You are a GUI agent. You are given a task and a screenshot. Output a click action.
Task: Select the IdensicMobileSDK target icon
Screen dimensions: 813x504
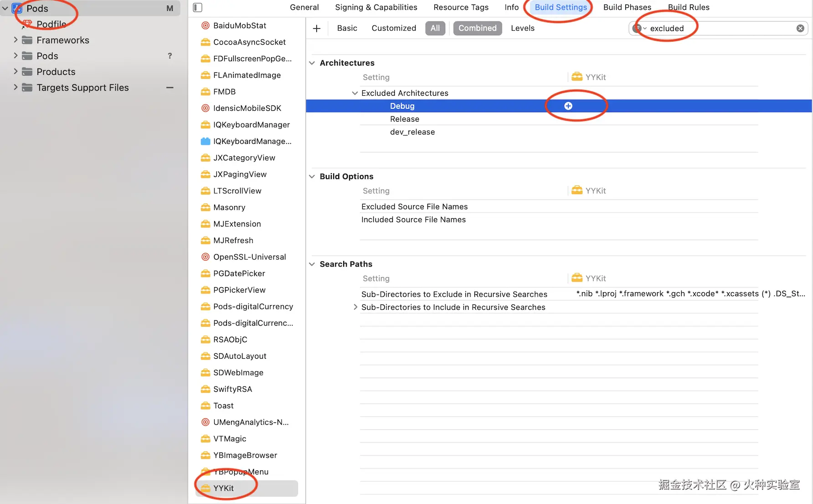click(x=206, y=108)
